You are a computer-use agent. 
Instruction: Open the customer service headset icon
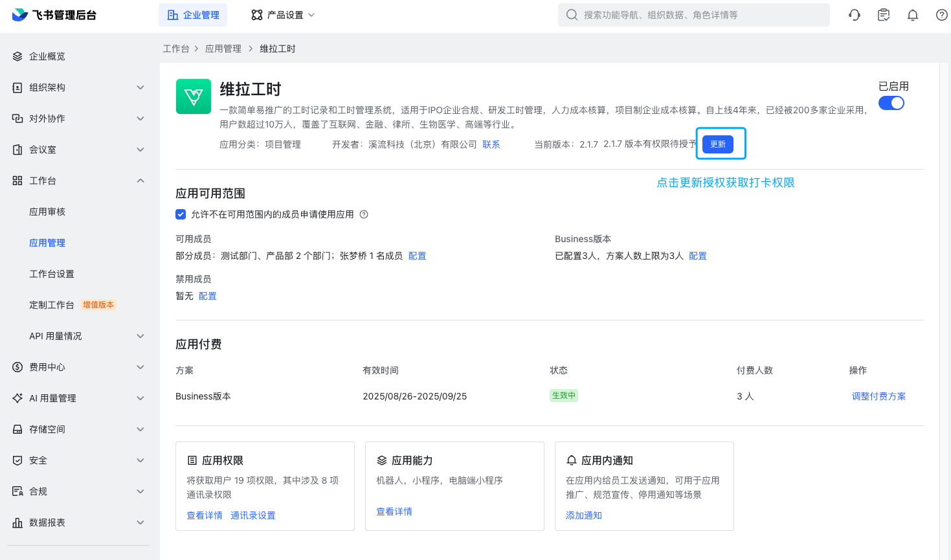click(x=854, y=14)
